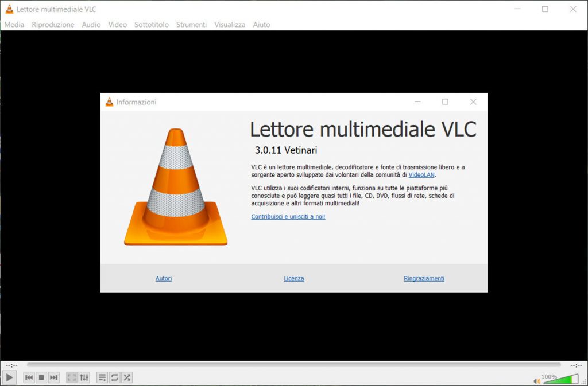588x386 pixels.
Task: Open the VideoLAN hyperlink
Action: pos(421,175)
